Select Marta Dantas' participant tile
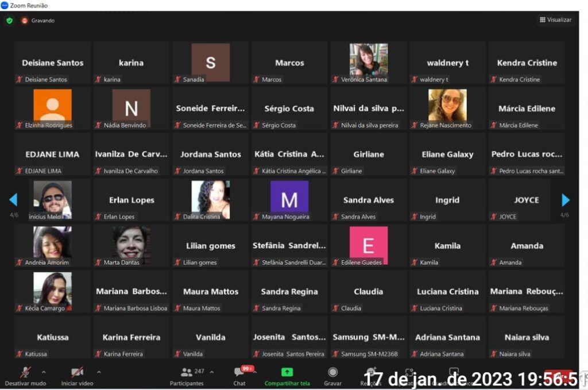 click(131, 243)
